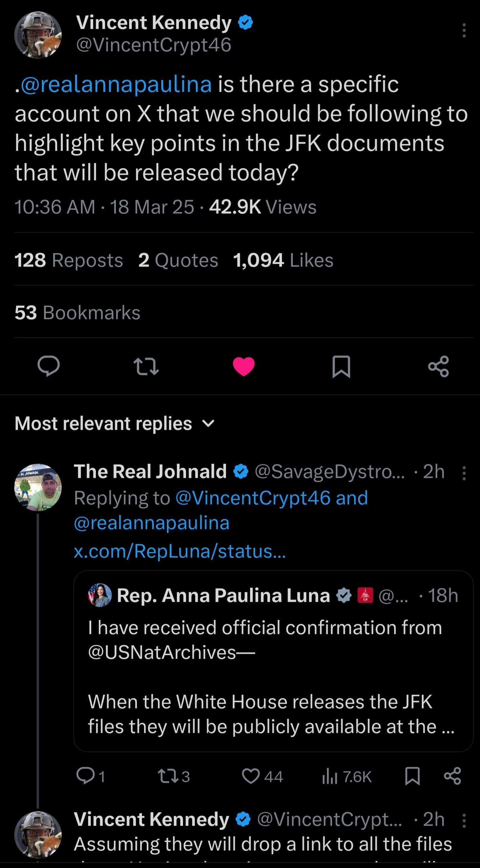
Task: Open quoted Rep. Anna Paulina Luna tweet
Action: coord(273,674)
